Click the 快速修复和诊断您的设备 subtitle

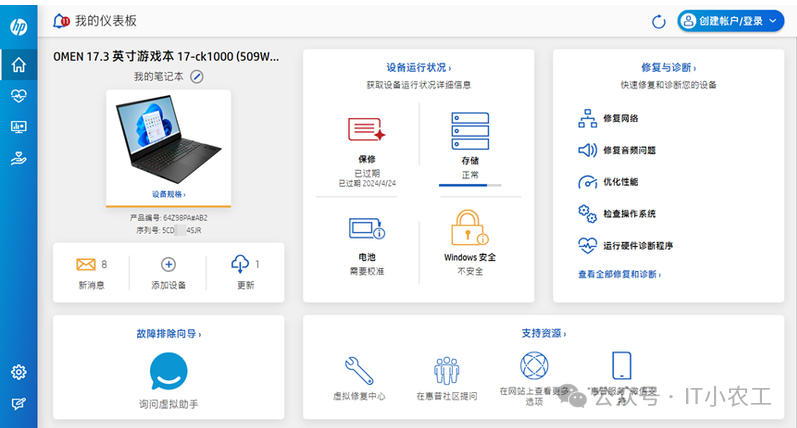coord(668,85)
